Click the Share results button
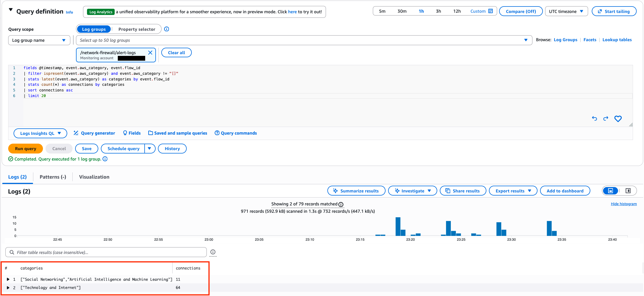This screenshot has height=296, width=644. click(x=463, y=191)
